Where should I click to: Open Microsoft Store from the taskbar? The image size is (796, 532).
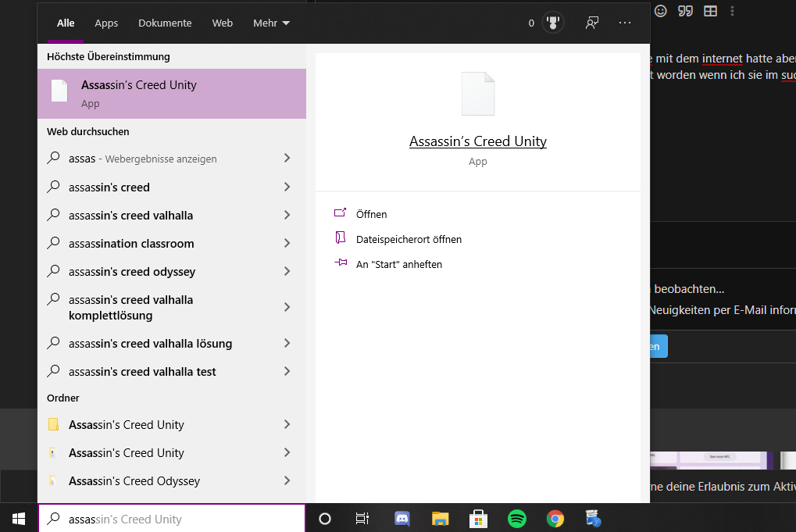tap(478, 518)
